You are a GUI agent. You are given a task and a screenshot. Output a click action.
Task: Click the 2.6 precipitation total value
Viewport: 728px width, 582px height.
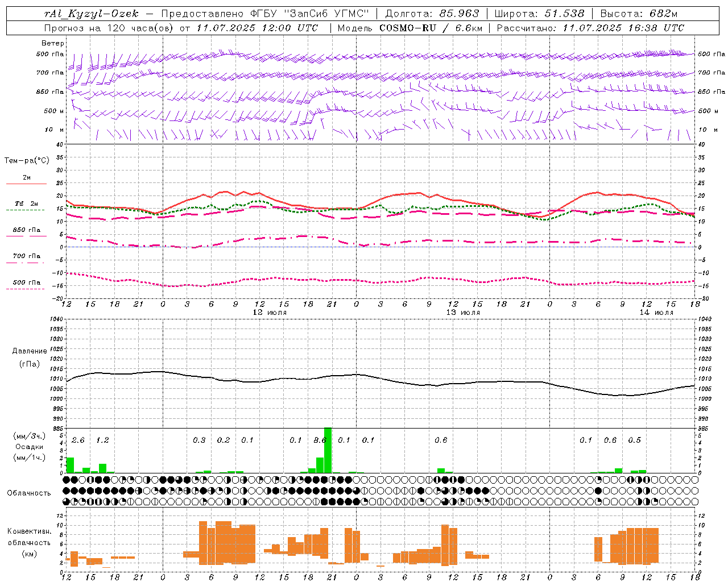tap(78, 440)
